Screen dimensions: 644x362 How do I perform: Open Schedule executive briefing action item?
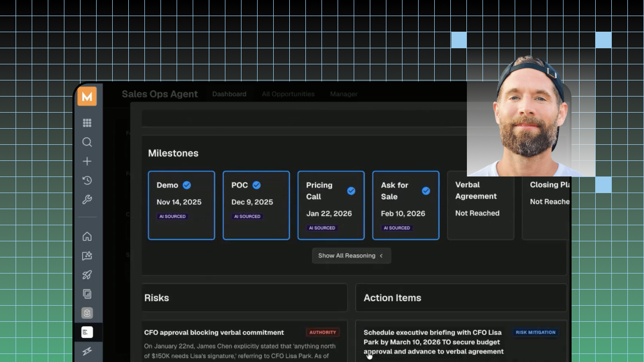pyautogui.click(x=434, y=342)
